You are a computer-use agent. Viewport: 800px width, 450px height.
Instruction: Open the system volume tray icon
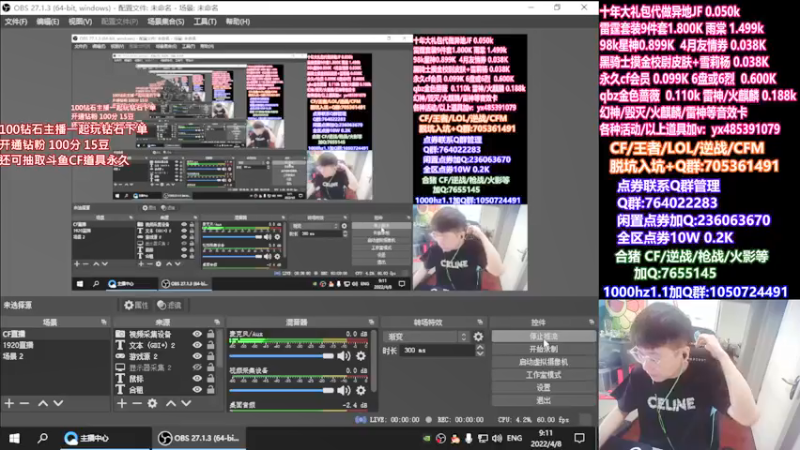click(x=497, y=438)
